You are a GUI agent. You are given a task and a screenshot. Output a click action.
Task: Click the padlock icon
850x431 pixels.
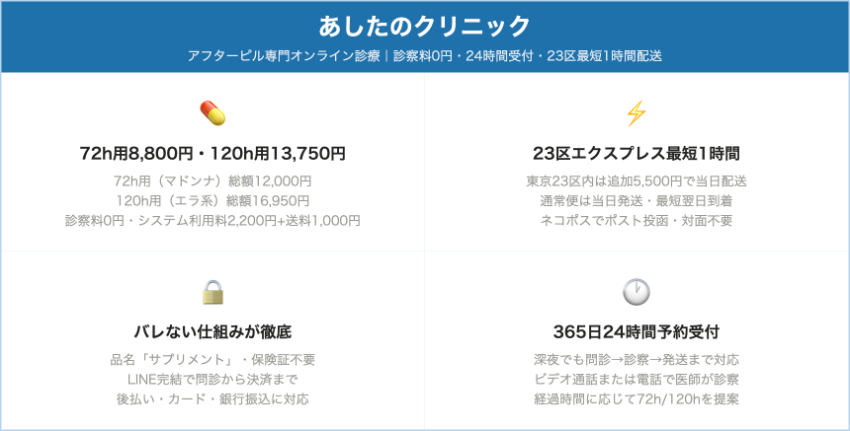[x=212, y=292]
